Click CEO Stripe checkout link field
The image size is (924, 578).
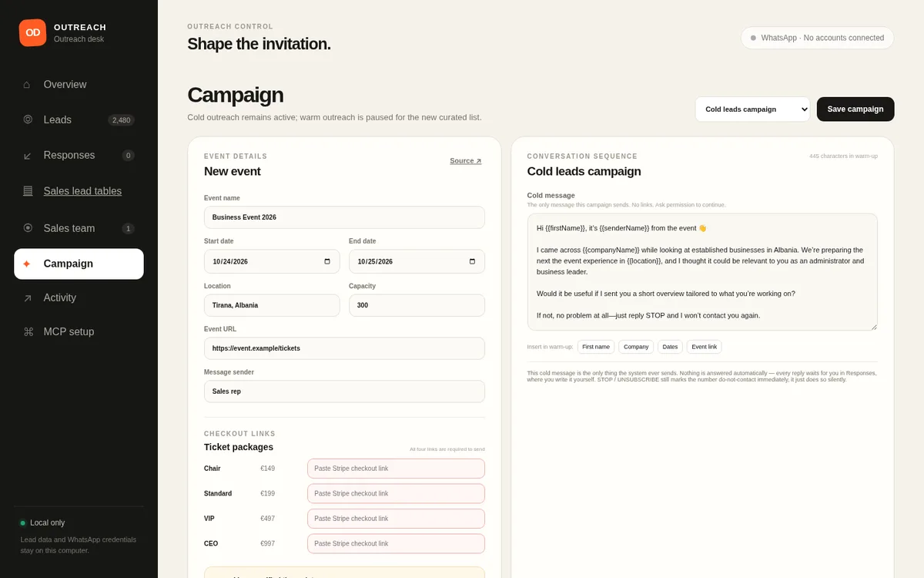(396, 543)
